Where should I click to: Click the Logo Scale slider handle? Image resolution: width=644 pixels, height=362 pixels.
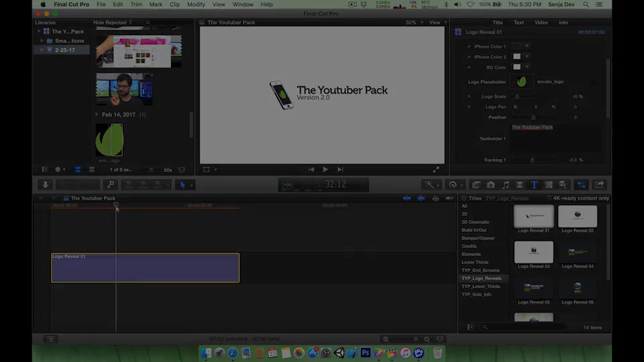coord(517,97)
